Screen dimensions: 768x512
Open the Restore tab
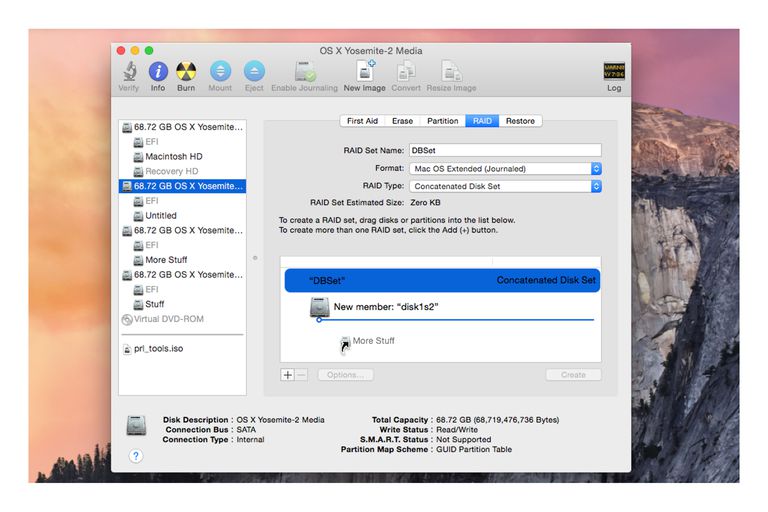[520, 121]
